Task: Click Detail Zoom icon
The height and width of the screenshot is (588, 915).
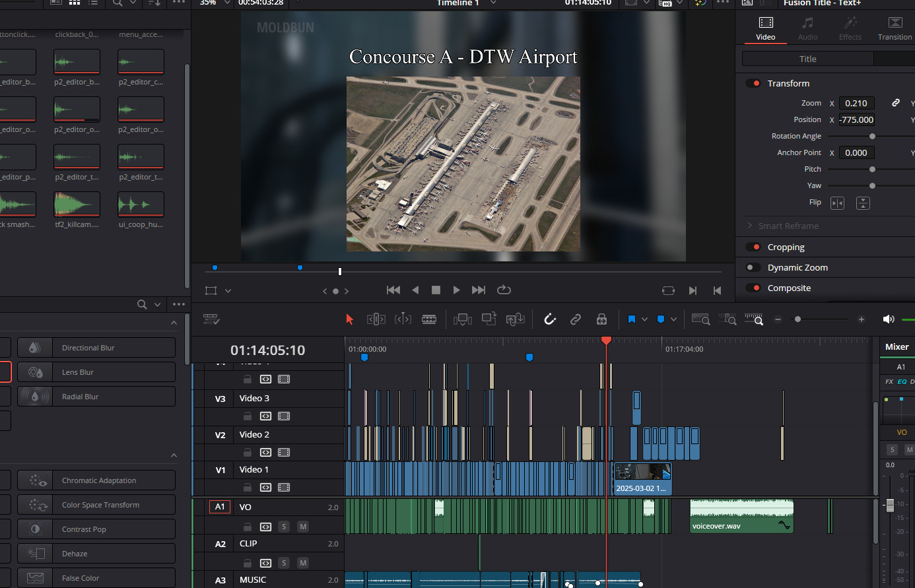Action: pyautogui.click(x=728, y=319)
